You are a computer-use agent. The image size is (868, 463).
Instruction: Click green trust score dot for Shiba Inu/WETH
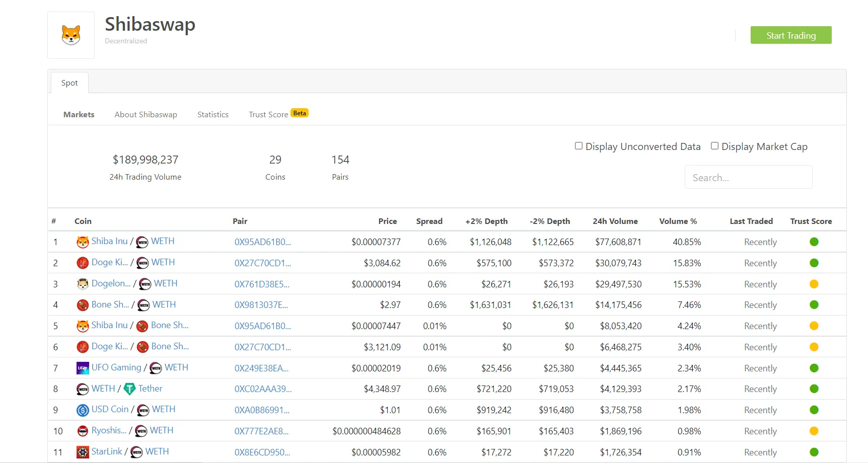point(814,242)
